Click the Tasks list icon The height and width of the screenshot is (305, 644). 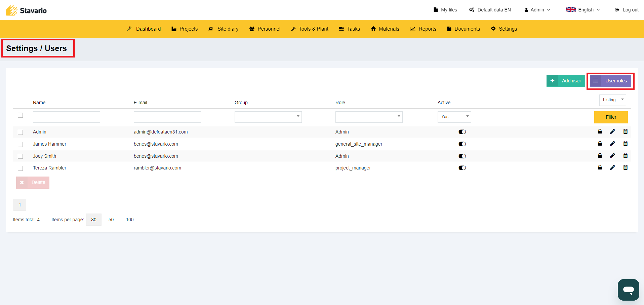(341, 29)
